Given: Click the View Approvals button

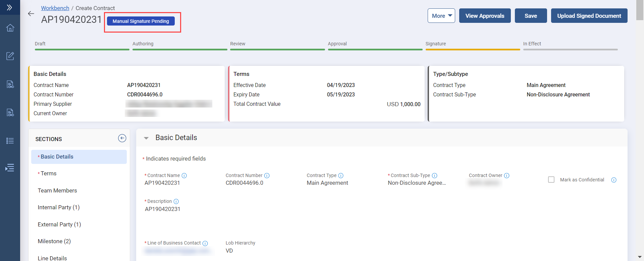Looking at the screenshot, I should coord(485,16).
